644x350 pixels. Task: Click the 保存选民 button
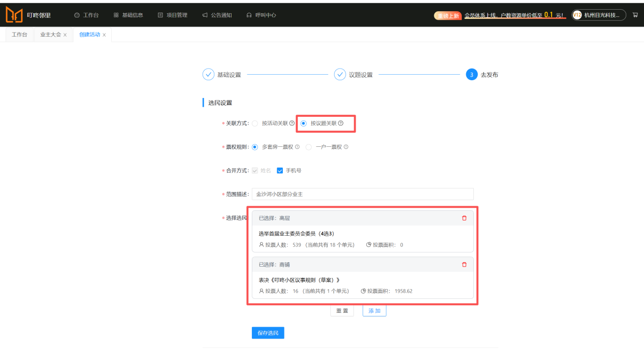click(268, 333)
